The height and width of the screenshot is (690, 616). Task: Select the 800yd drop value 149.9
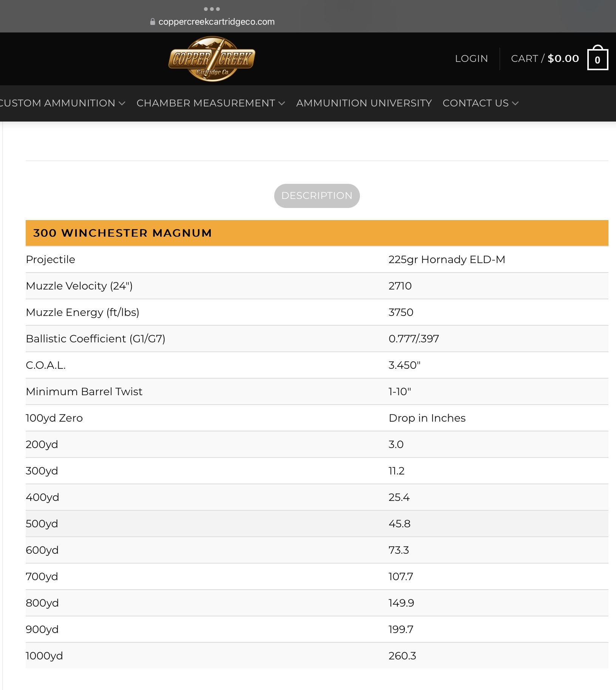(401, 603)
